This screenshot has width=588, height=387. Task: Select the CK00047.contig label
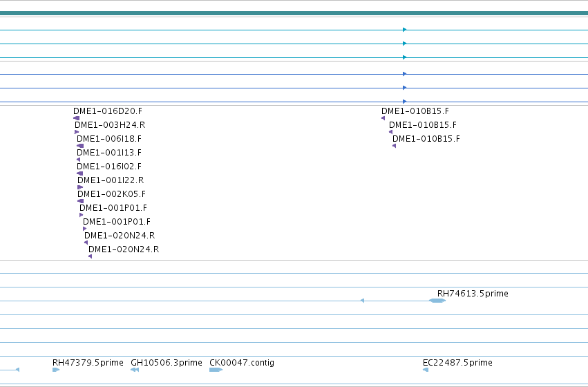242,363
